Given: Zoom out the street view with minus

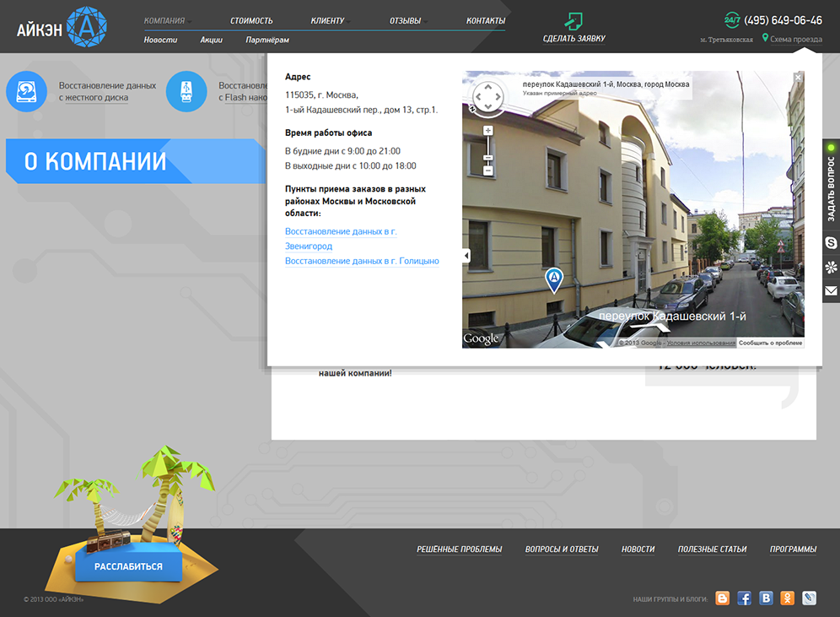Looking at the screenshot, I should click(x=487, y=170).
